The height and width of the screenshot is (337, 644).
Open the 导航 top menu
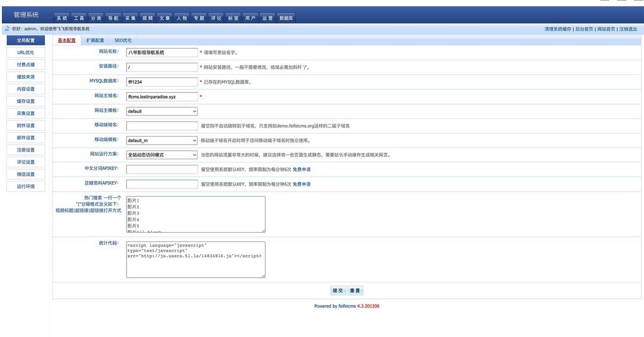pyautogui.click(x=113, y=17)
